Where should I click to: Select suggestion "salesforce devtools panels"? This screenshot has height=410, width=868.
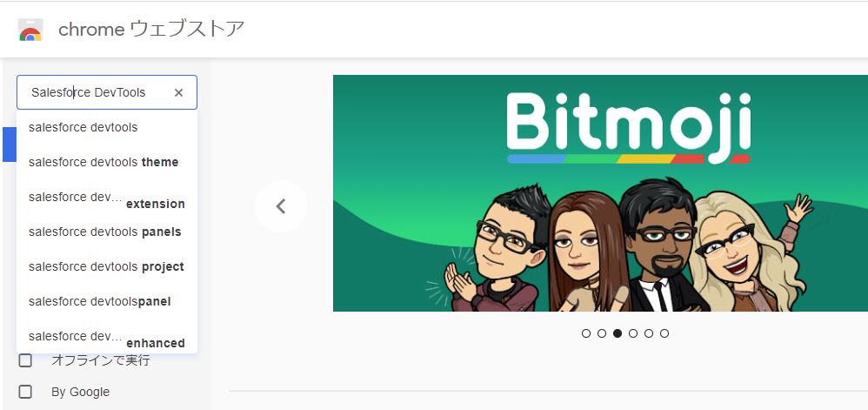click(x=107, y=232)
